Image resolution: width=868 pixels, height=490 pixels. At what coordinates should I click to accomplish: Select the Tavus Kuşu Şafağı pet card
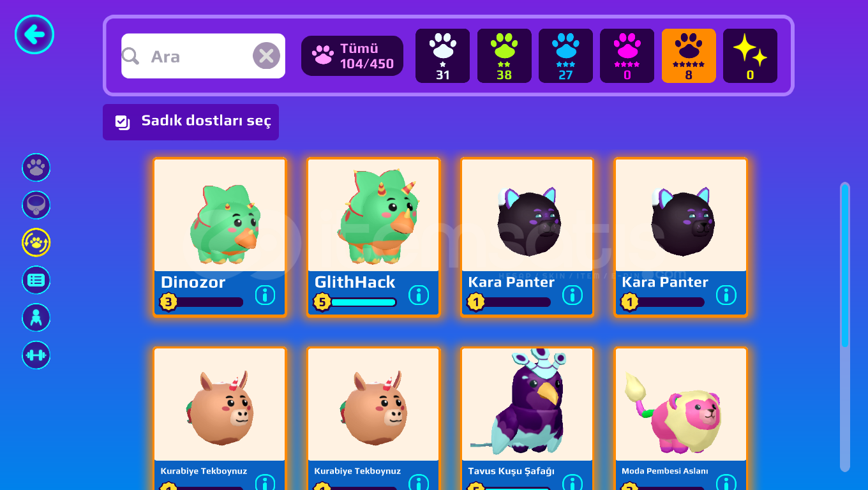pos(527,419)
